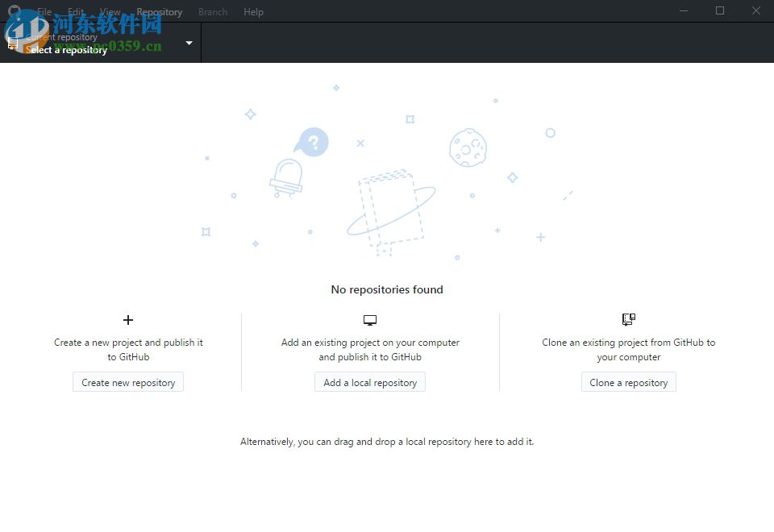Click the No repositories found text
774x532 pixels.
pyautogui.click(x=387, y=289)
